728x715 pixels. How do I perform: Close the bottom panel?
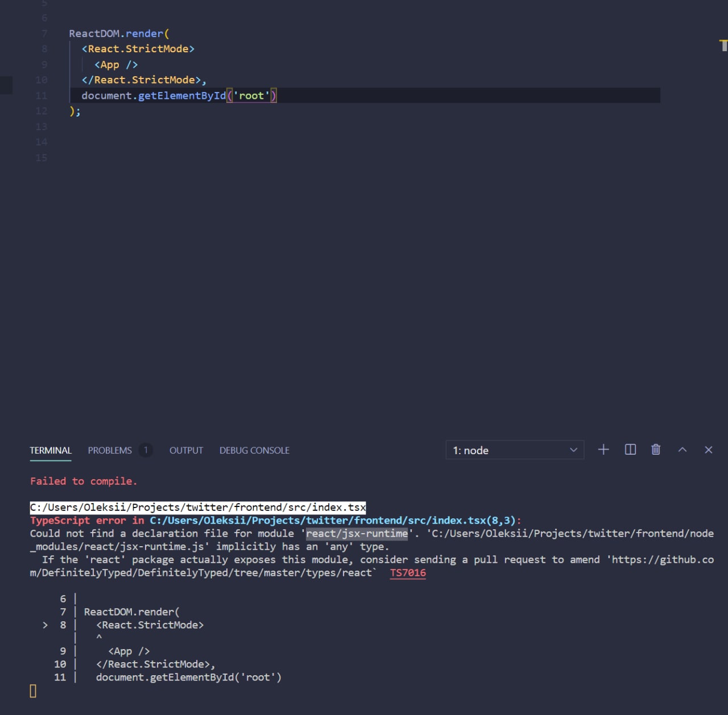pos(708,450)
